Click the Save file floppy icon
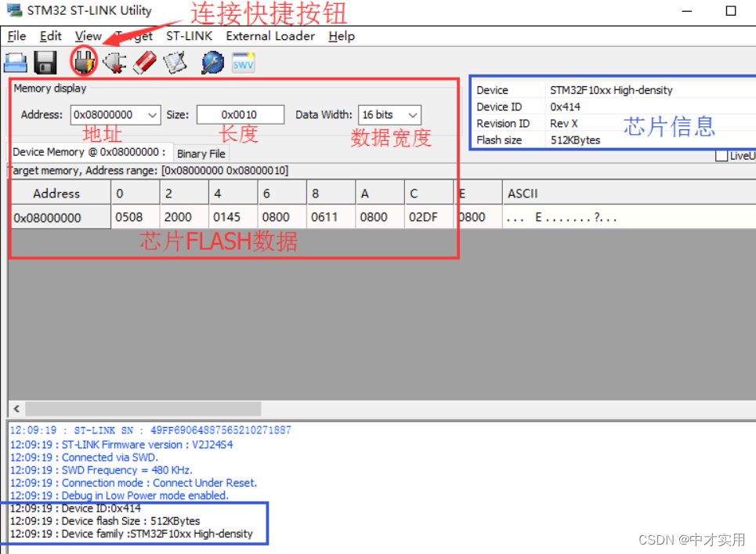This screenshot has height=554, width=756. pyautogui.click(x=45, y=63)
